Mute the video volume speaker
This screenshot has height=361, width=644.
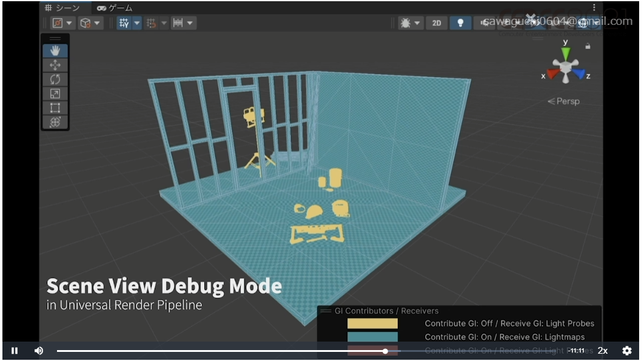tap(39, 351)
